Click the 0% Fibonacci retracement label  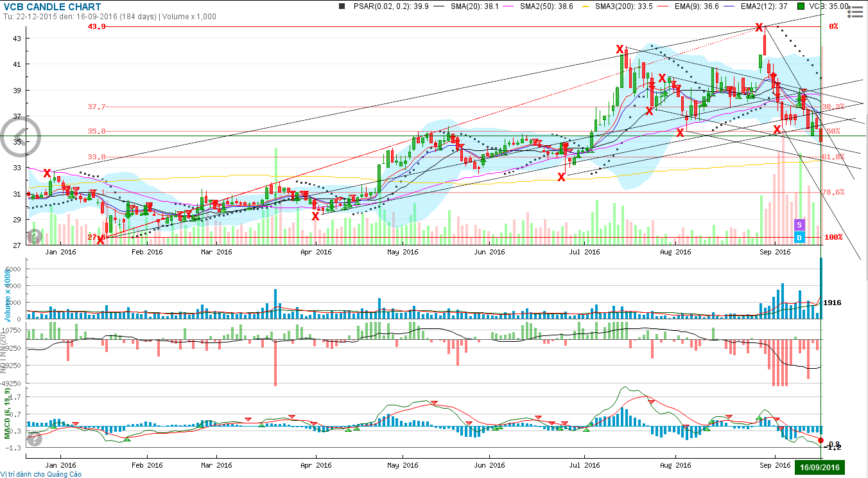point(834,26)
